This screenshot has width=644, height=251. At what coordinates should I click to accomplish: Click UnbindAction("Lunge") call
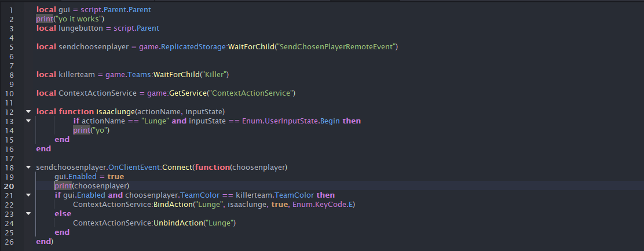pos(195,223)
